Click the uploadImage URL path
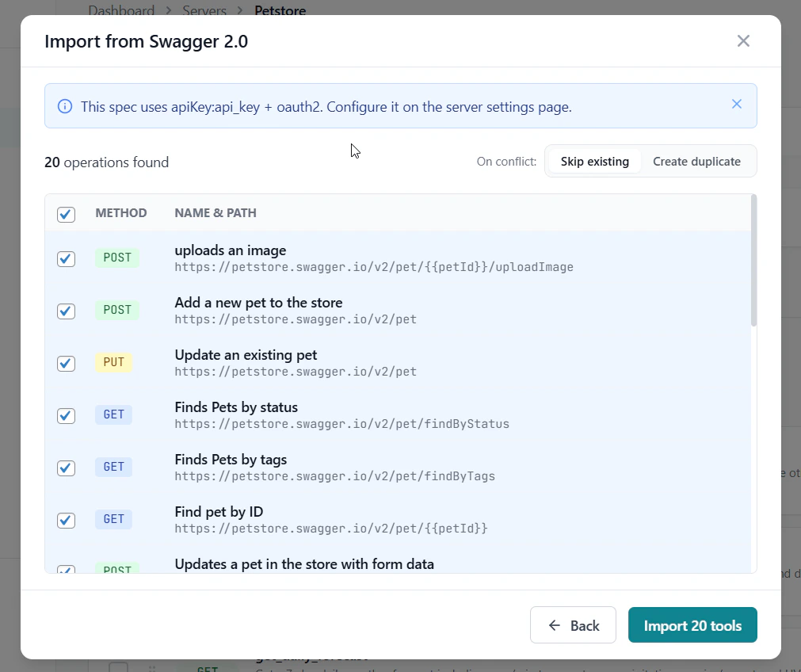Screen dimensions: 801x672 click(374, 267)
